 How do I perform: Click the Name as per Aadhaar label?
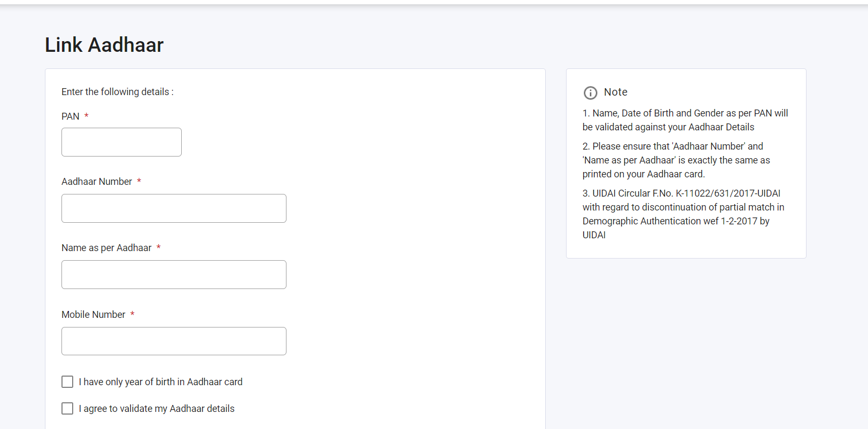pos(106,248)
